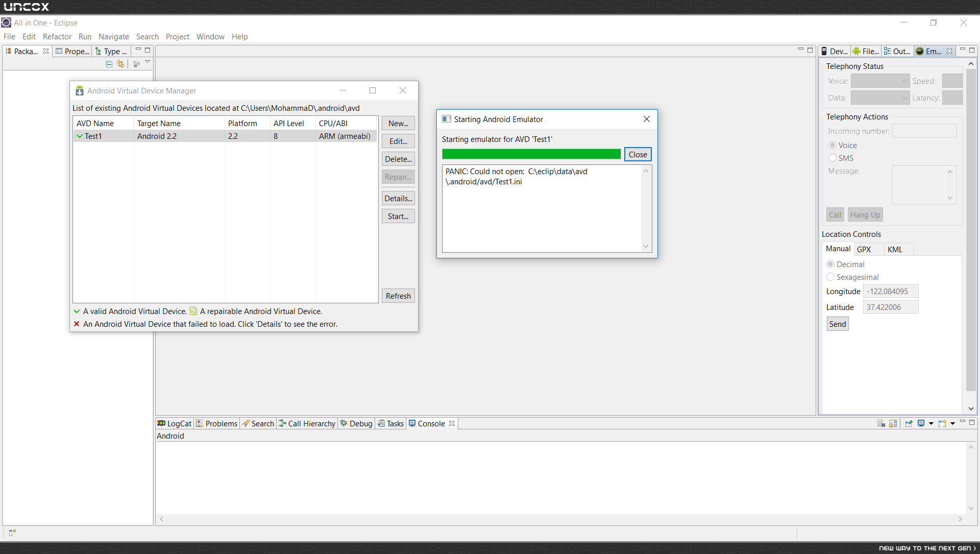This screenshot has width=980, height=554.
Task: Click the green emulator progress bar
Action: pyautogui.click(x=531, y=154)
